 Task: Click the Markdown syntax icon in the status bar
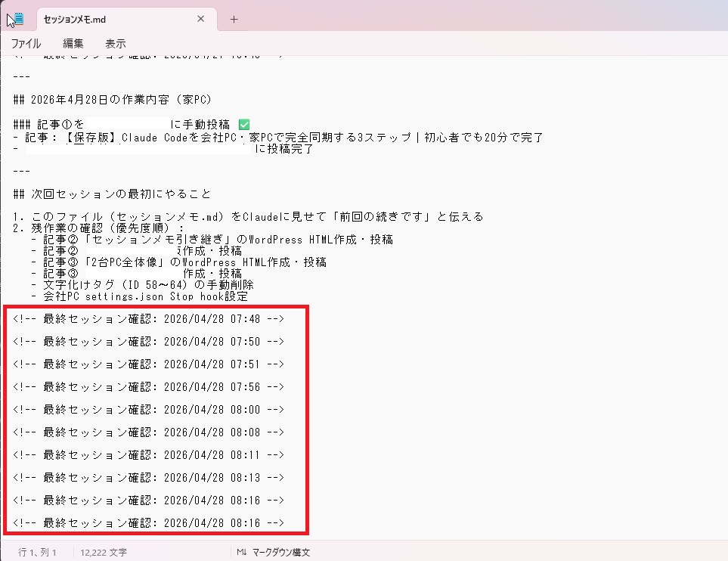click(x=242, y=552)
